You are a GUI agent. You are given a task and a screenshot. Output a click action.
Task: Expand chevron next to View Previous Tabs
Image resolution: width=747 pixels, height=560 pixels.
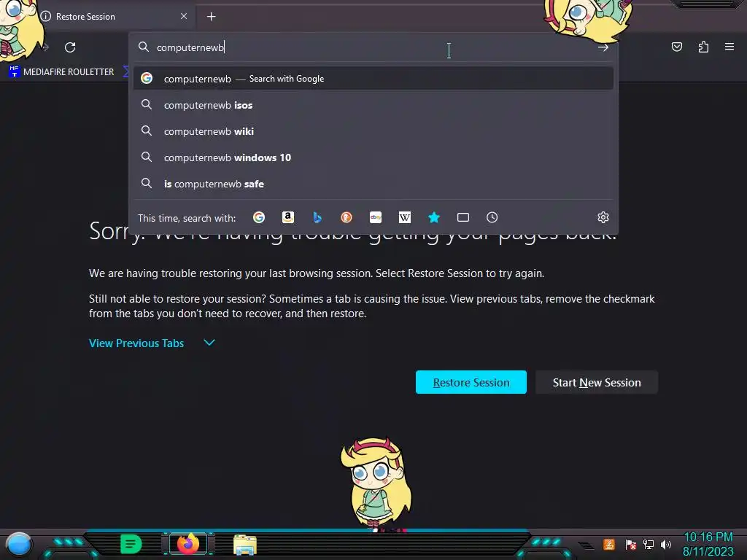pos(209,343)
